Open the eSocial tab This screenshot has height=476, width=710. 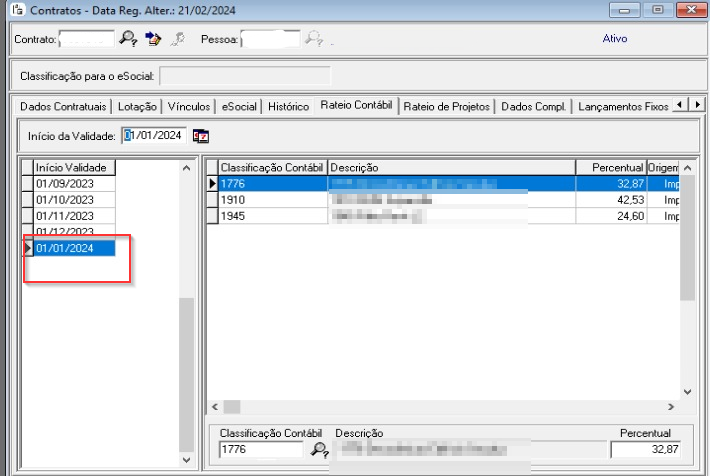pos(239,106)
